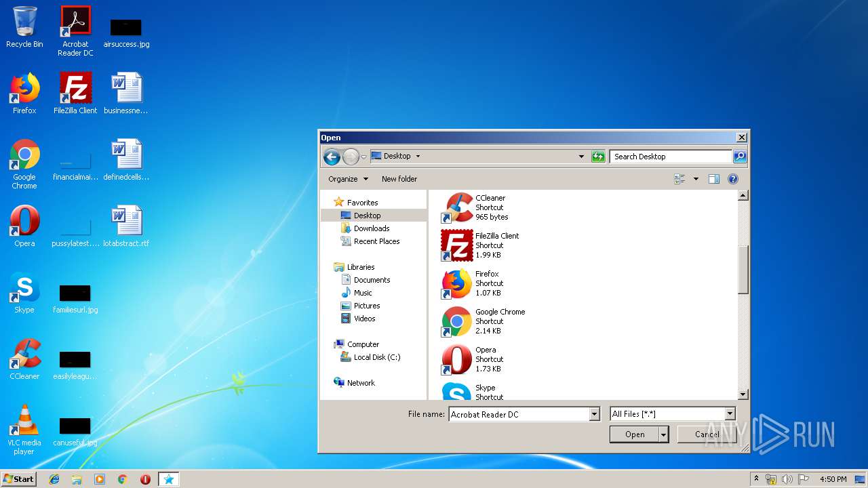Select the Opera desktop shortcut
Image resolution: width=868 pixels, height=488 pixels.
click(24, 226)
